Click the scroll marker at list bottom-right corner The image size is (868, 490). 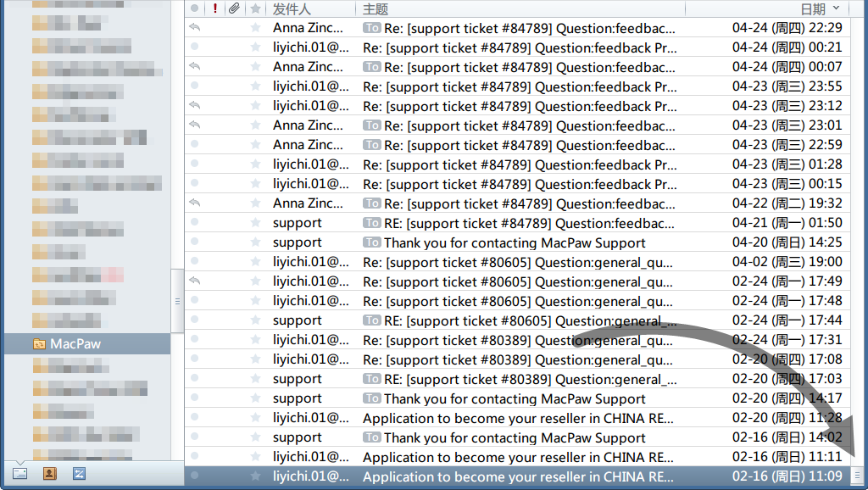(857, 476)
